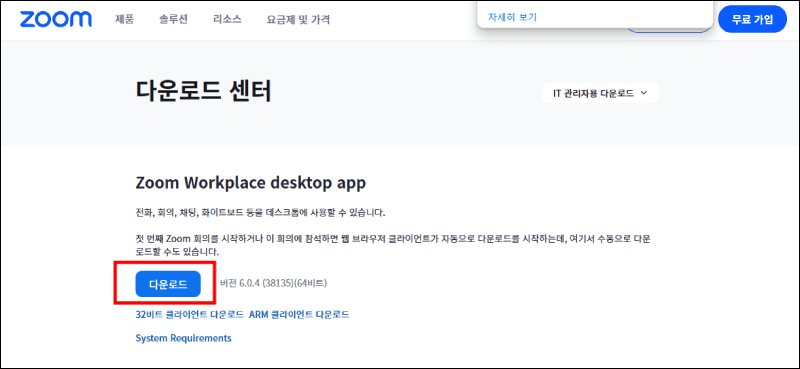The height and width of the screenshot is (369, 800).
Task: Open the 리소스 menu
Action: (228, 19)
